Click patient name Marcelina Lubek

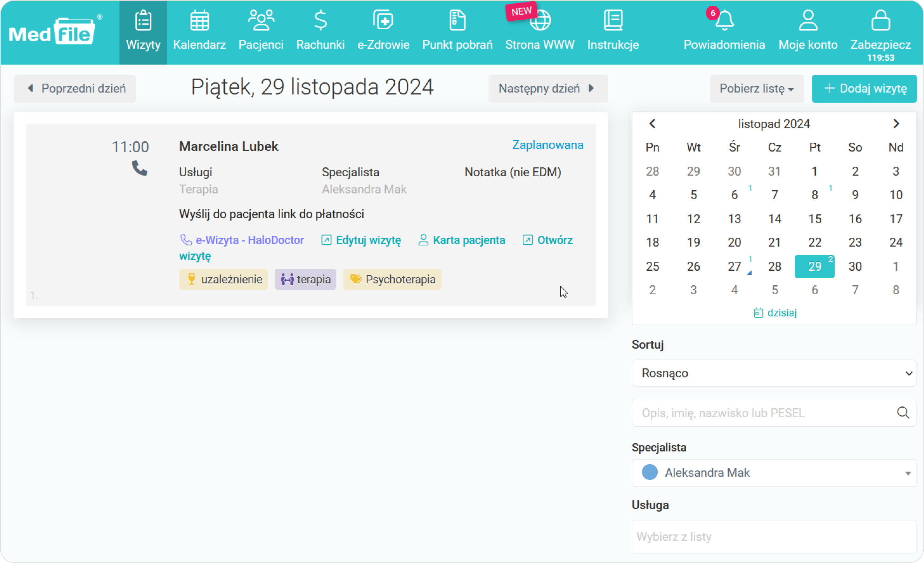pyautogui.click(x=229, y=146)
